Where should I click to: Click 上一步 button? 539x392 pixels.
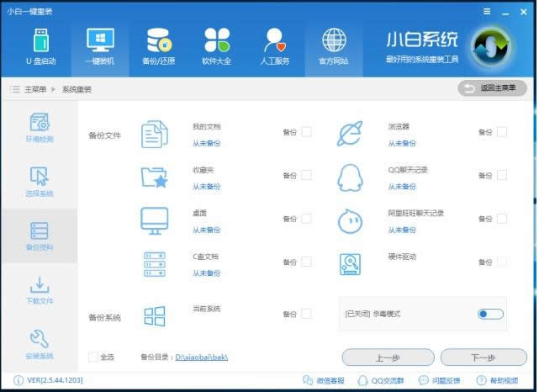coord(388,358)
